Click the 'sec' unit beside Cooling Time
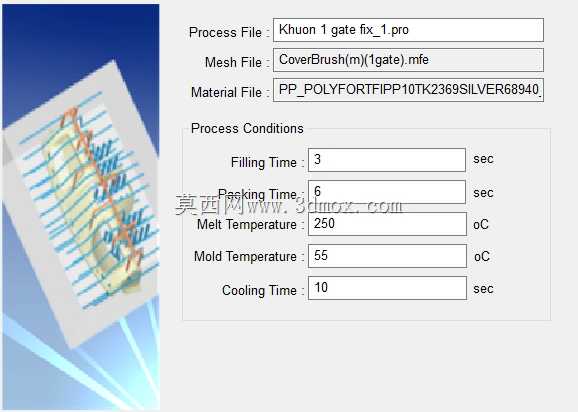Viewport: 578px width, 412px height. coord(483,289)
